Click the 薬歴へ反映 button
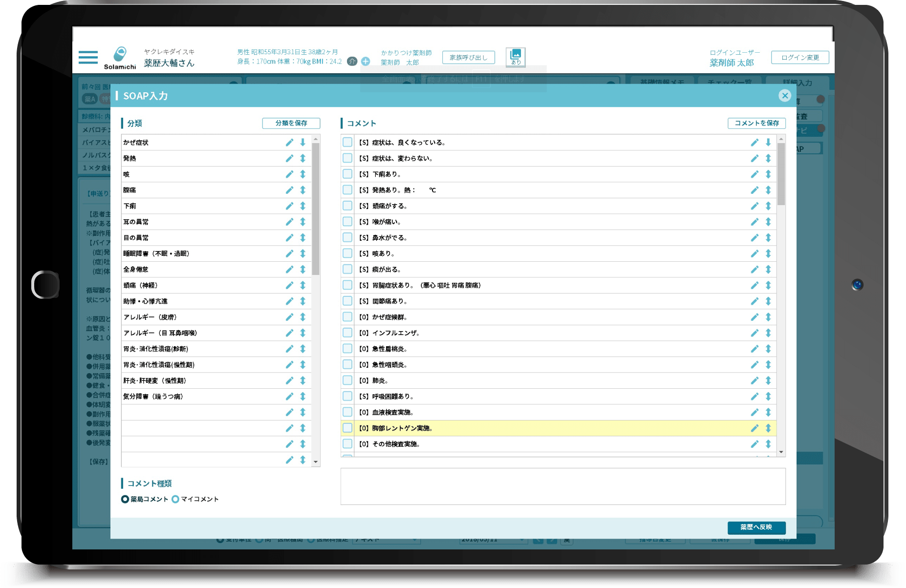 756,527
